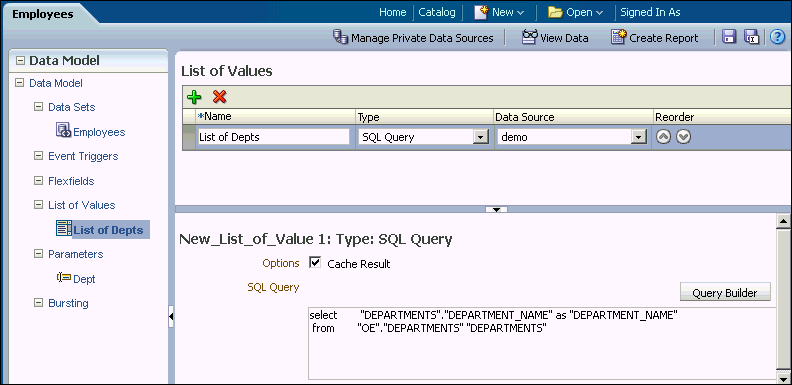Select the Parameters tree item

pyautogui.click(x=76, y=254)
